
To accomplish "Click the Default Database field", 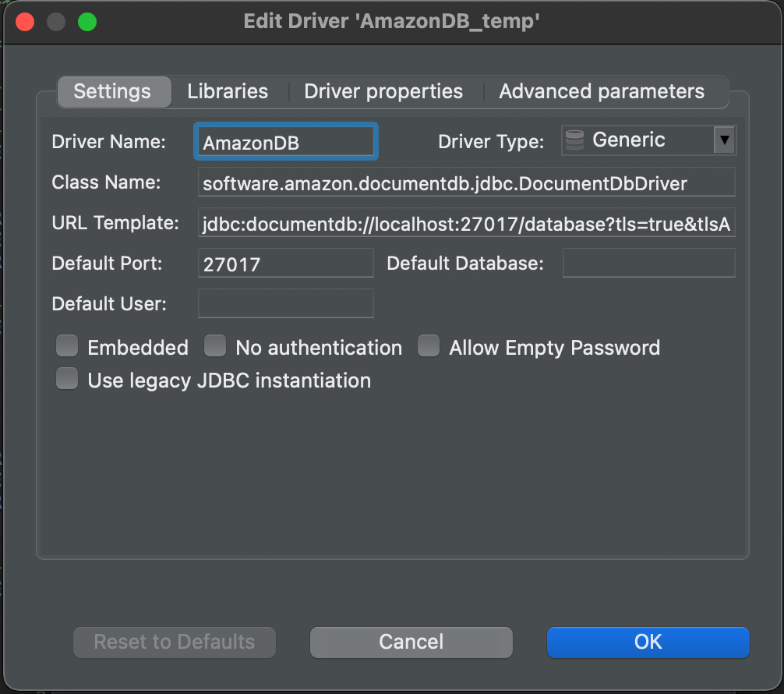I will [648, 264].
